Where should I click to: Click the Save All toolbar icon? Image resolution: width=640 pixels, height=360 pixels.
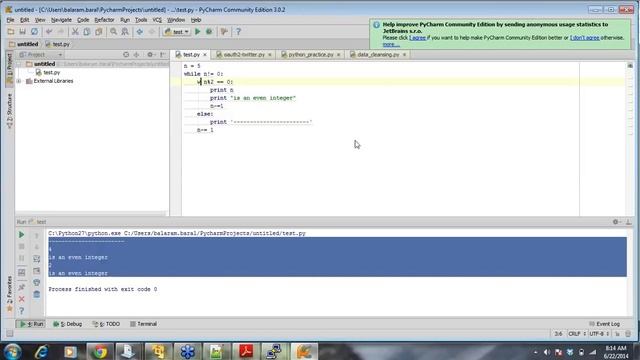coord(22,32)
